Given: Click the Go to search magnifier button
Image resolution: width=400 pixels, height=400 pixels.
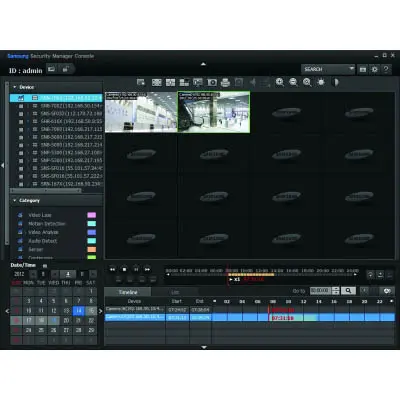Looking at the screenshot, I should [x=348, y=291].
